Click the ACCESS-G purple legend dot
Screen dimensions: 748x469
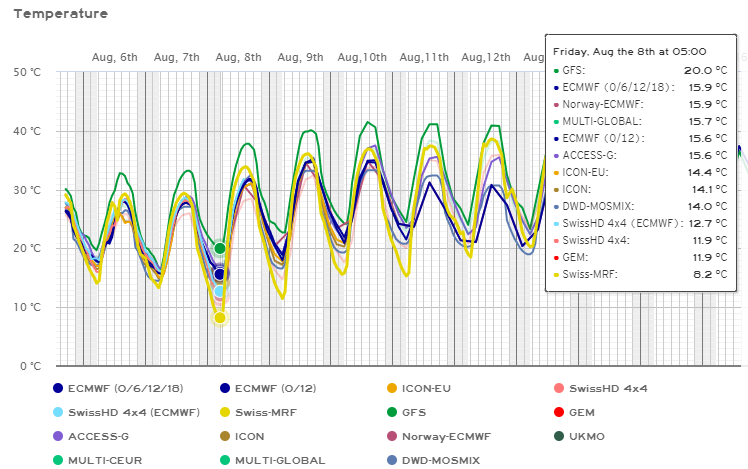point(58,436)
